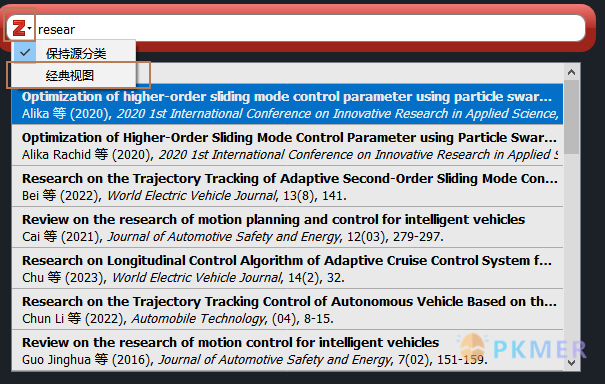
Task: Click scrollbar up arrow in results list
Action: [571, 72]
